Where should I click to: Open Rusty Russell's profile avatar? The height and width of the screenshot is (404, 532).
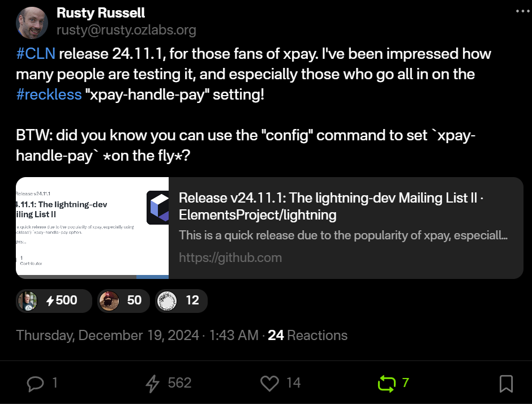[32, 23]
